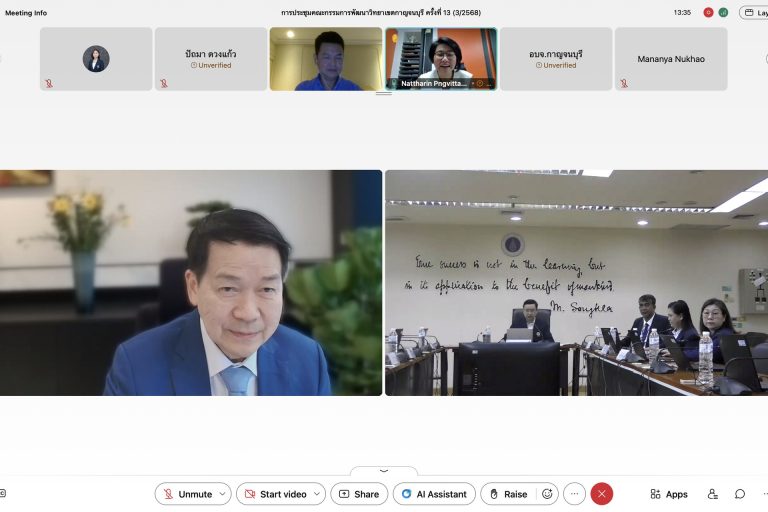Open the emoji reactions picker
Viewport: 768px width, 512px height.
(x=547, y=494)
